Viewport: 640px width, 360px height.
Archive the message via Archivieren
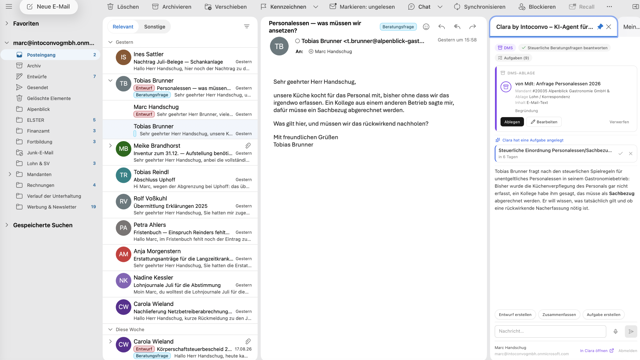point(171,7)
